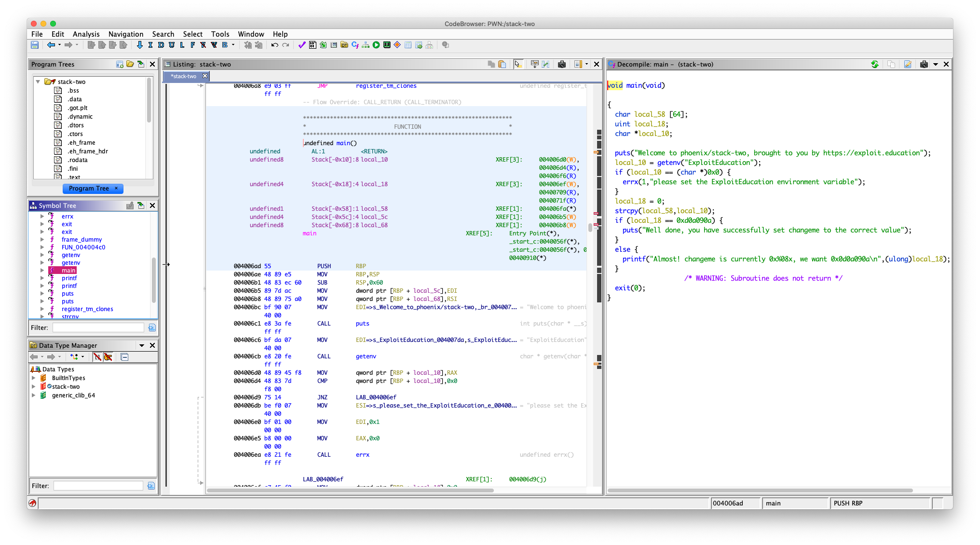This screenshot has width=980, height=545.
Task: Click the filter options icon beside Symbol Tree filter
Action: click(152, 328)
